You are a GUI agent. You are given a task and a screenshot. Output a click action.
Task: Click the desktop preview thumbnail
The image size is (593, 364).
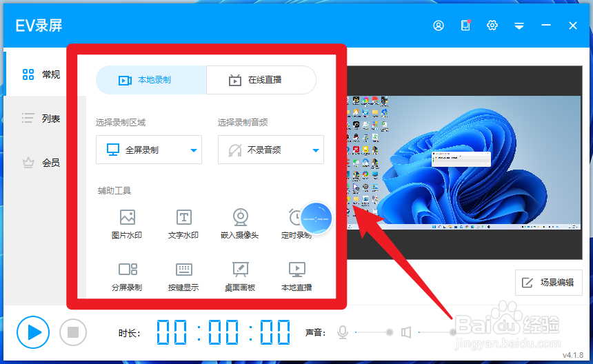(465, 163)
